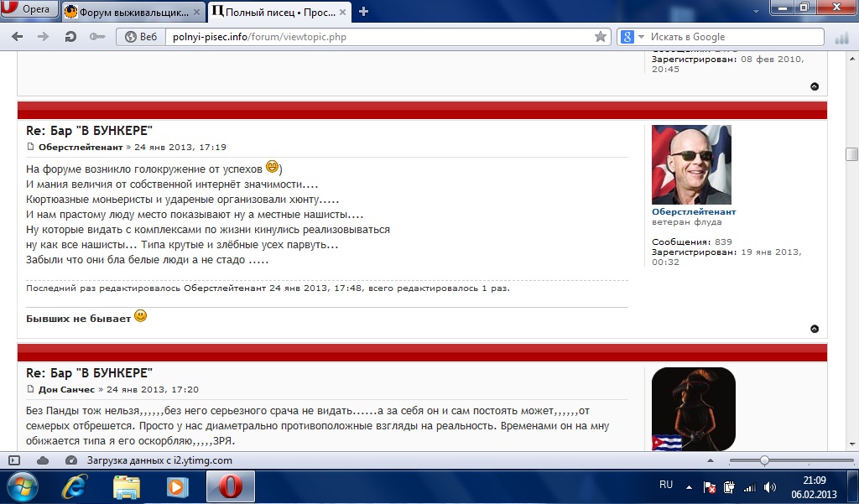Open Action Center flag icon
This screenshot has height=504, width=859.
[x=710, y=487]
